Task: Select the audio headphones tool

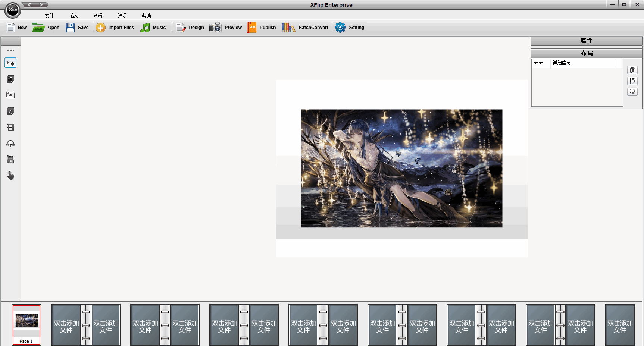Action: pos(10,144)
